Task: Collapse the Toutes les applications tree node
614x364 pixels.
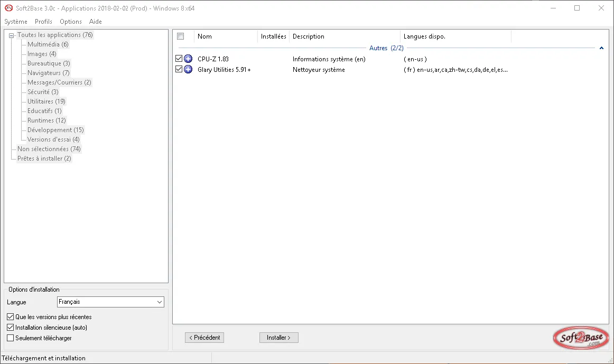Action: 11,35
